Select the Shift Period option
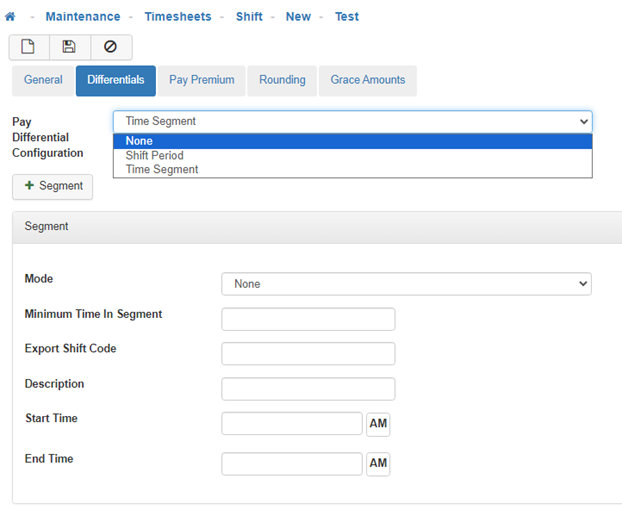 [154, 155]
